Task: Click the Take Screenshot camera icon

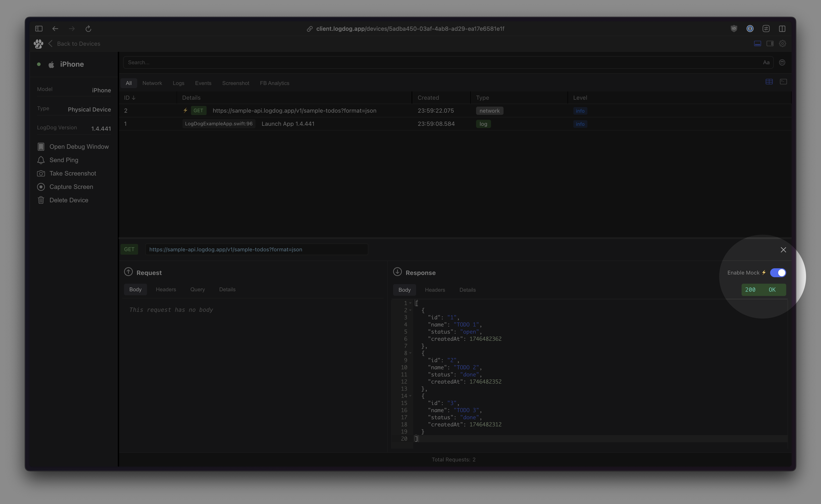Action: pyautogui.click(x=41, y=173)
